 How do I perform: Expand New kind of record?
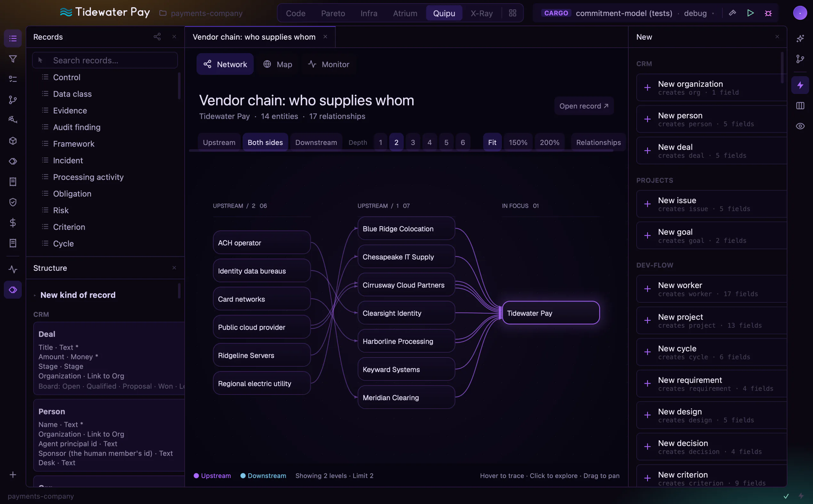coord(78,295)
